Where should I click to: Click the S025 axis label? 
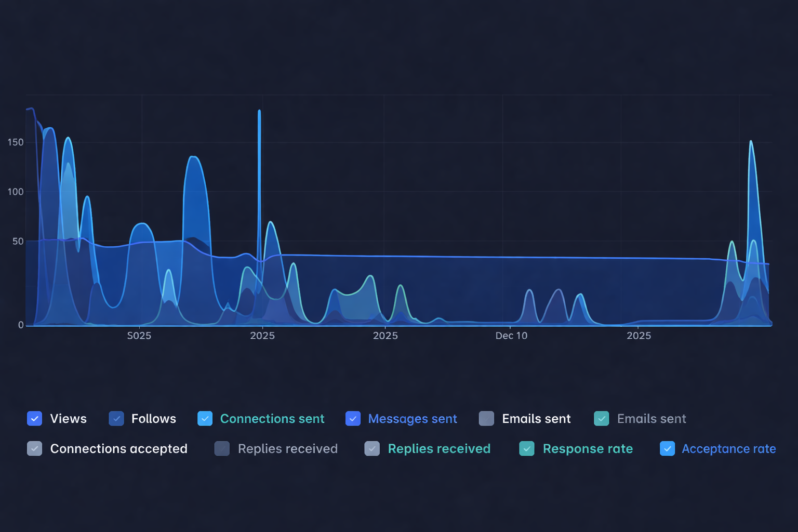pos(139,336)
